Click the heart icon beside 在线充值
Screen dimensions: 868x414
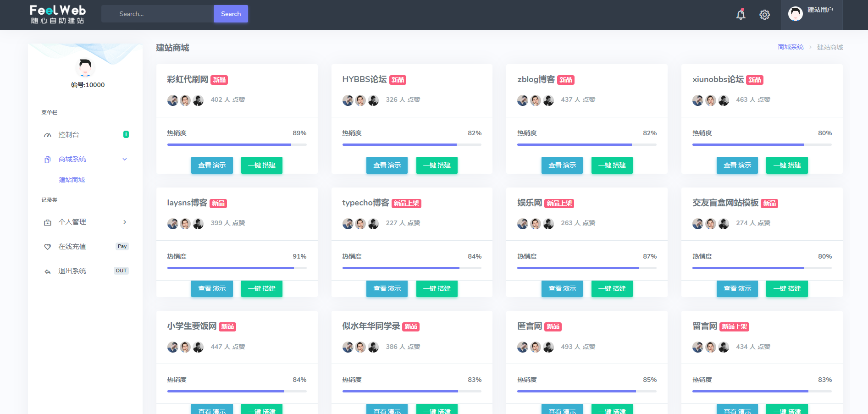point(48,247)
